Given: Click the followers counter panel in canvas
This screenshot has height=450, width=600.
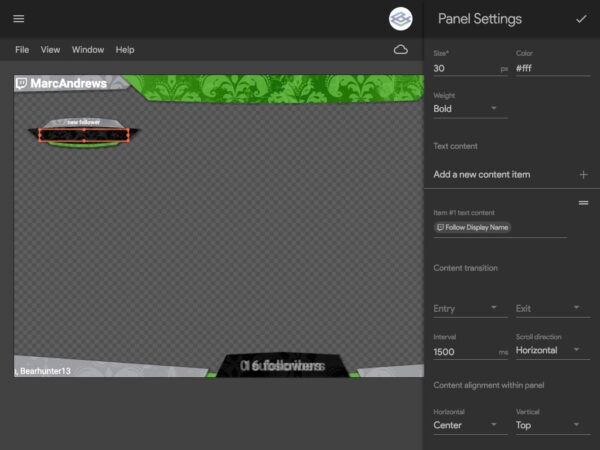Looking at the screenshot, I should [x=282, y=365].
